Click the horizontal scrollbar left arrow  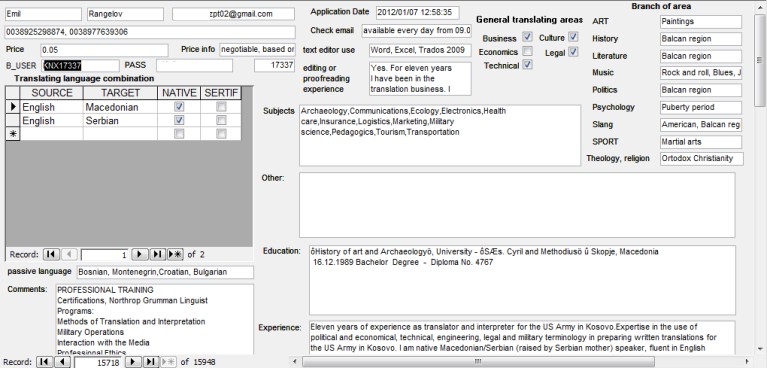click(x=295, y=362)
